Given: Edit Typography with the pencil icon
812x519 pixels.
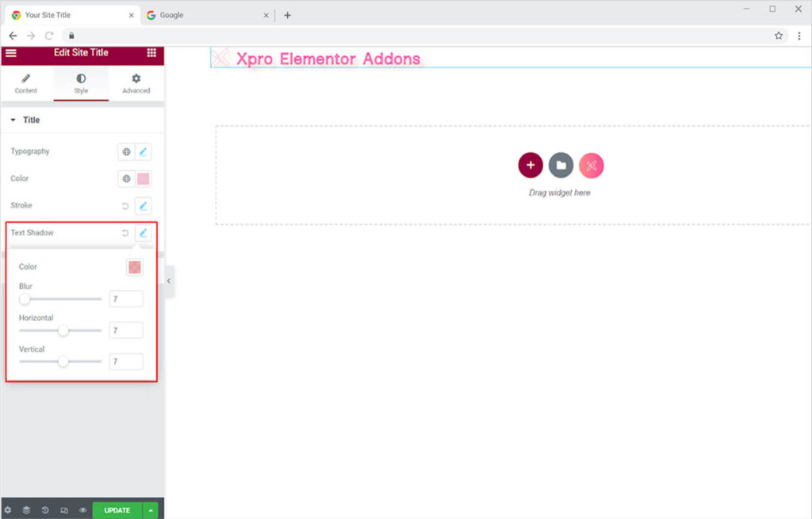Looking at the screenshot, I should (x=144, y=151).
